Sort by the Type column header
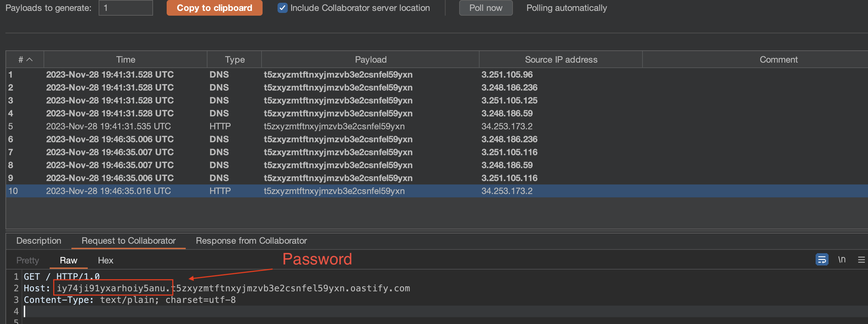Viewport: 868px width, 324px height. pos(234,60)
